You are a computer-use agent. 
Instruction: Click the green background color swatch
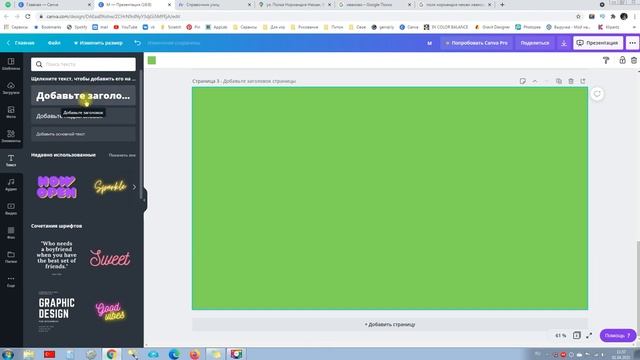pyautogui.click(x=152, y=60)
